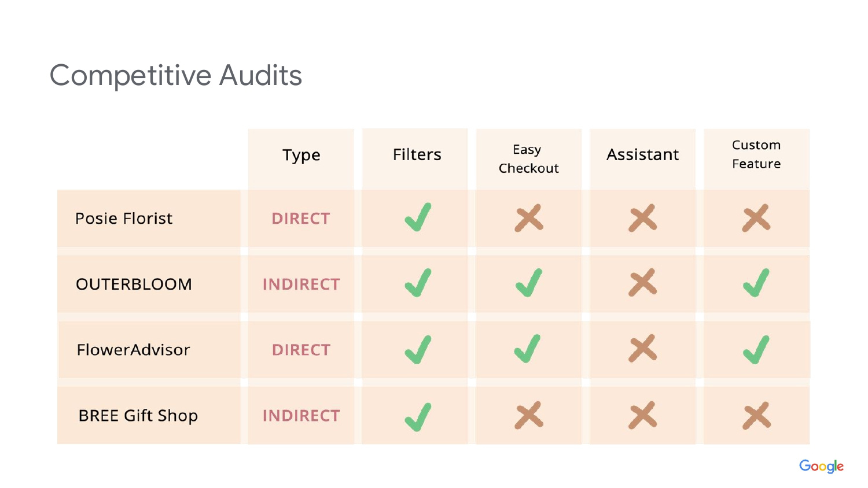Click the FlowerAdvisor Assistant cross mark
The width and height of the screenshot is (868, 488).
coord(643,349)
